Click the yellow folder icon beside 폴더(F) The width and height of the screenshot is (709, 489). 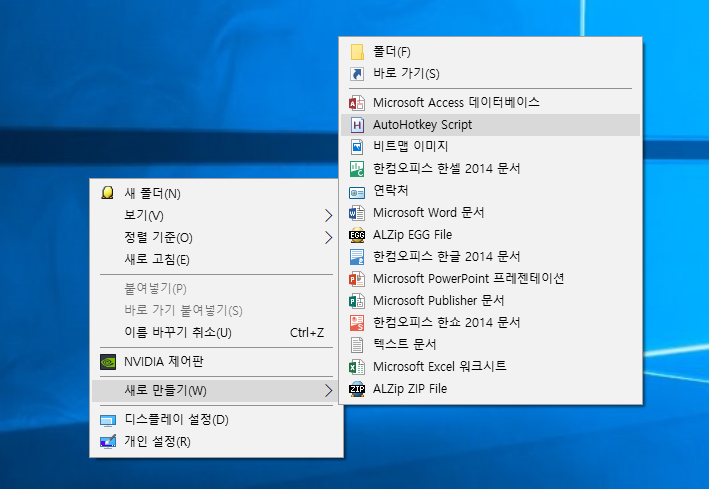[357, 52]
